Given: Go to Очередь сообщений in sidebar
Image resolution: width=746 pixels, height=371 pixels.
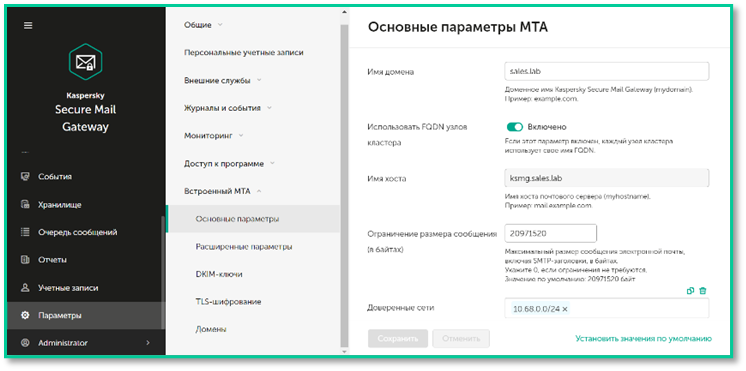Looking at the screenshot, I should pyautogui.click(x=78, y=233).
